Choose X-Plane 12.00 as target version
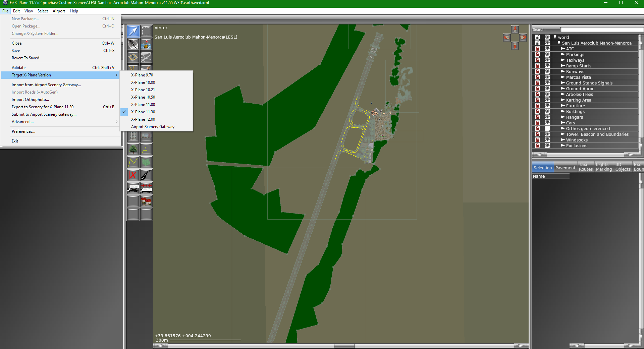The image size is (644, 349). coord(156,119)
